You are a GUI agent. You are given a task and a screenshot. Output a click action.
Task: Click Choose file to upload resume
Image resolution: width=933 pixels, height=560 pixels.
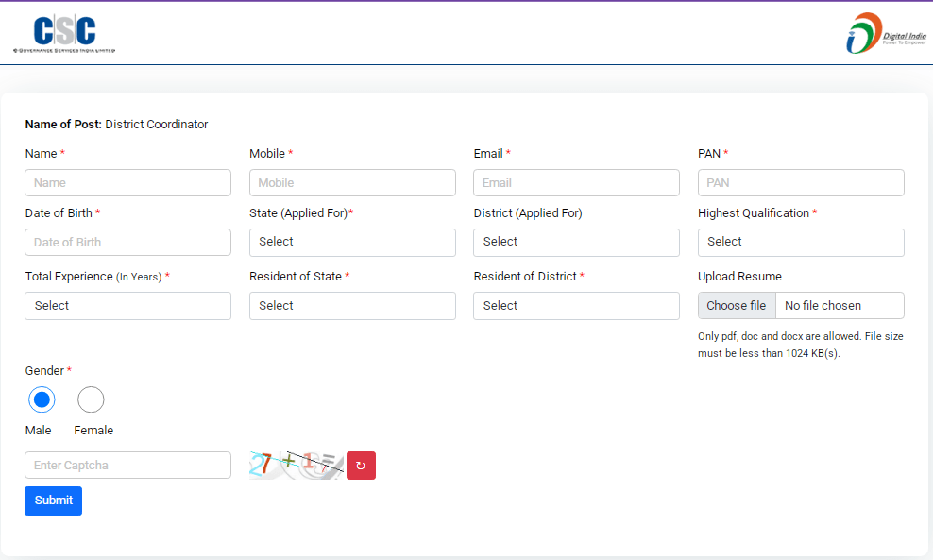click(737, 306)
